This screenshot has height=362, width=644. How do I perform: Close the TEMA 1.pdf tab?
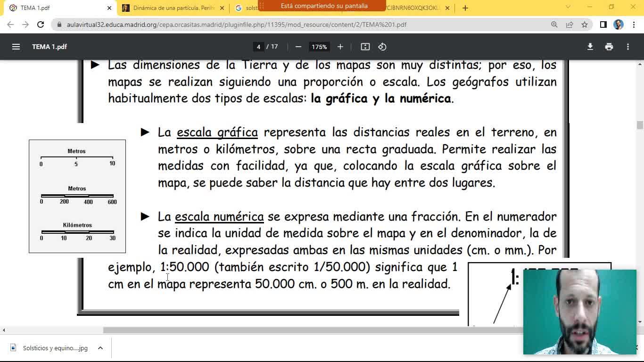pos(109,8)
